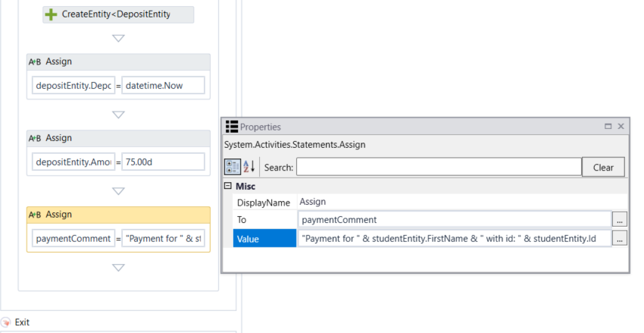Open the Properties panel window position button
The image size is (644, 333).
point(608,127)
